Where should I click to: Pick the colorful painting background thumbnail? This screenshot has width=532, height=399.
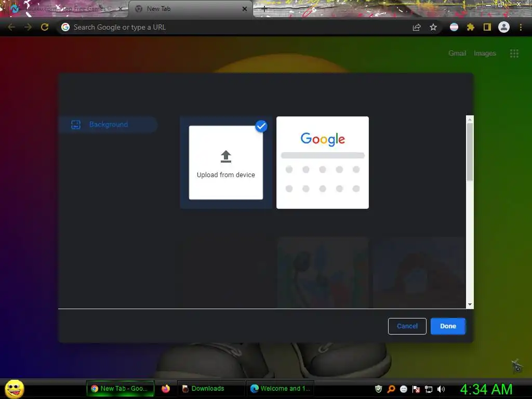323,273
